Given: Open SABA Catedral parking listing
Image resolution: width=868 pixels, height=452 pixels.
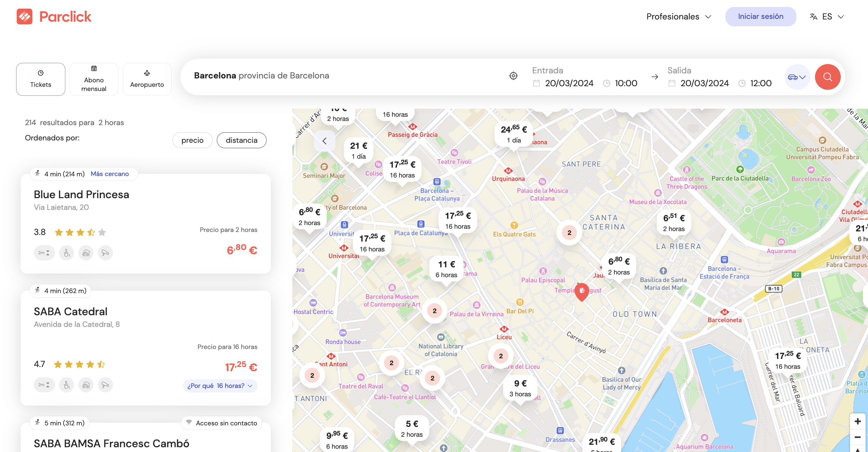Looking at the screenshot, I should pyautogui.click(x=70, y=311).
